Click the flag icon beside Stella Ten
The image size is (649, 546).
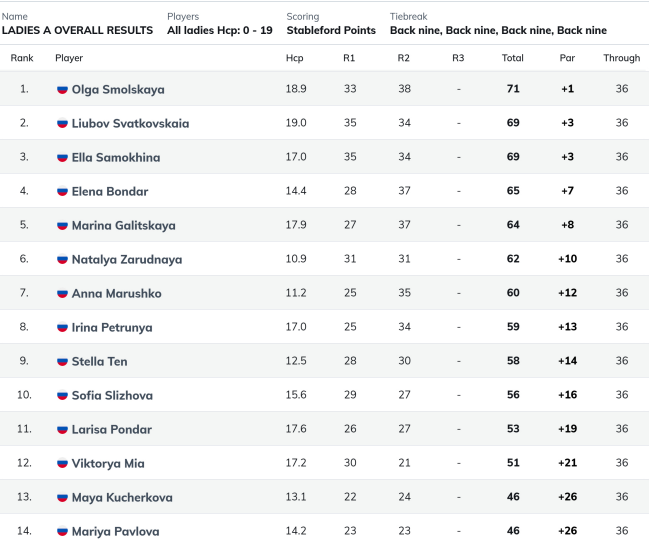[x=62, y=361]
